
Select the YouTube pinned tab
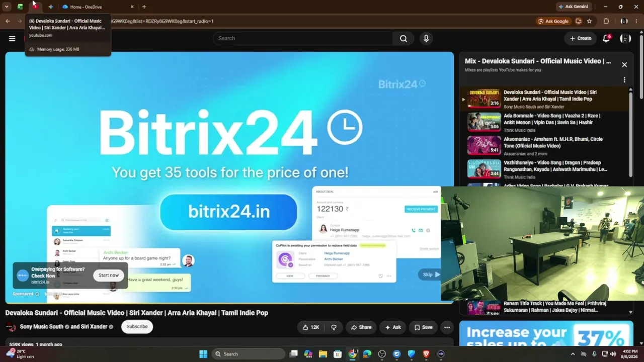pos(35,6)
